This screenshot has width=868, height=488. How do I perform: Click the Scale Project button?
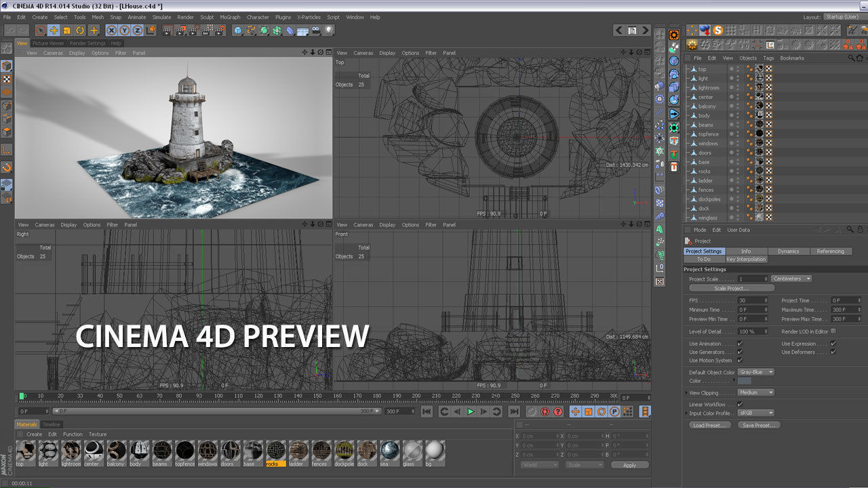732,288
